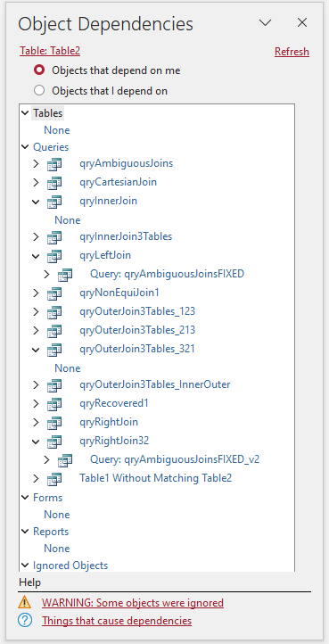Select the Forms heading label
The height and width of the screenshot is (644, 329).
tap(47, 498)
